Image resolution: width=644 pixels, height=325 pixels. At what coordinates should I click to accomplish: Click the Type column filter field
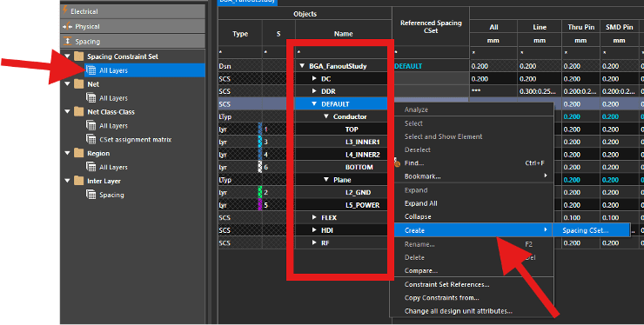pos(240,52)
